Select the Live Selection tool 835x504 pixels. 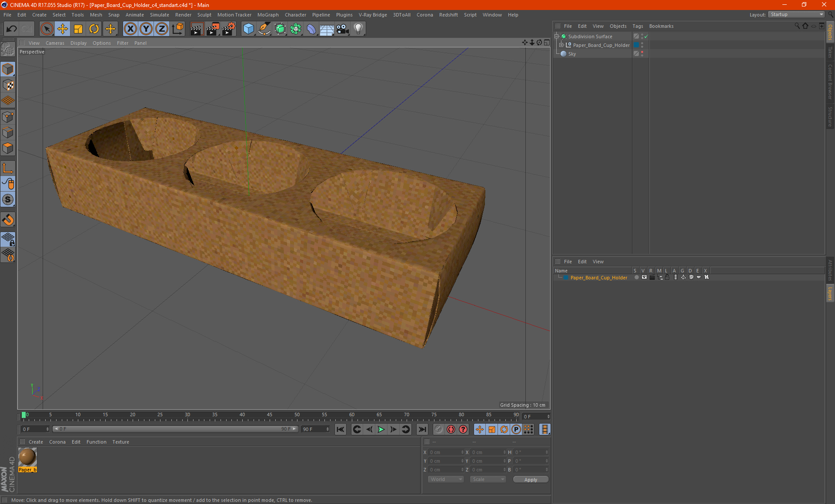(47, 29)
